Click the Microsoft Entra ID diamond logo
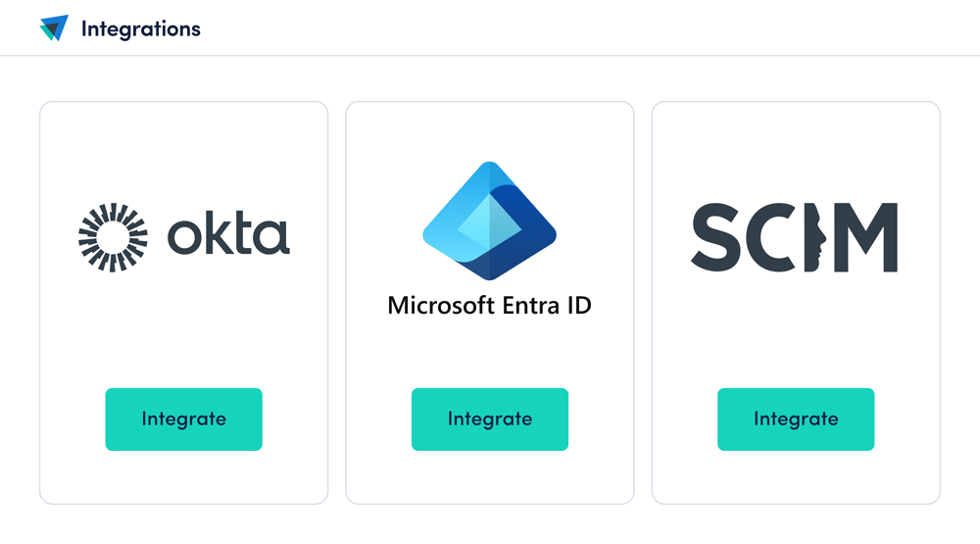Screen dimensions: 980x544 coord(489,221)
